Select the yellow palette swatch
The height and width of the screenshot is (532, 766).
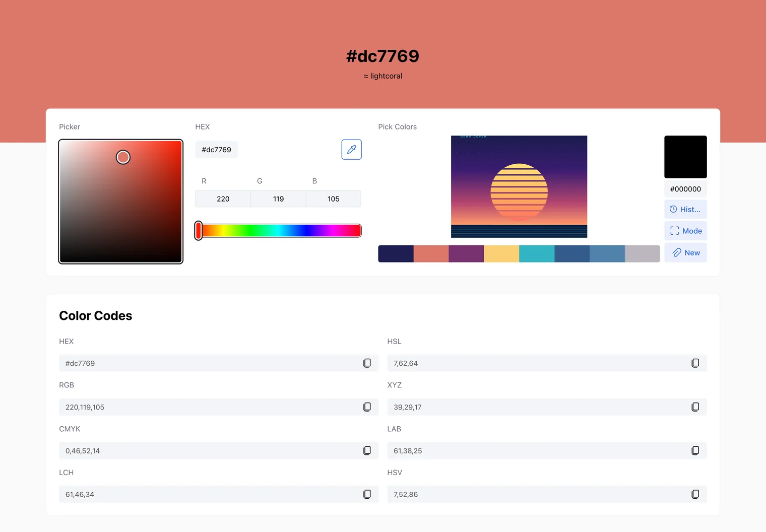[x=501, y=254]
